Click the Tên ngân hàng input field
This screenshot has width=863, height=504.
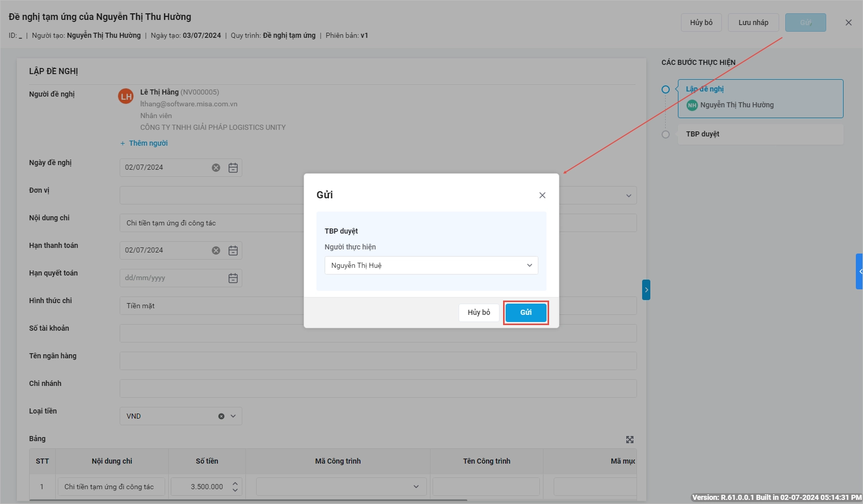378,361
